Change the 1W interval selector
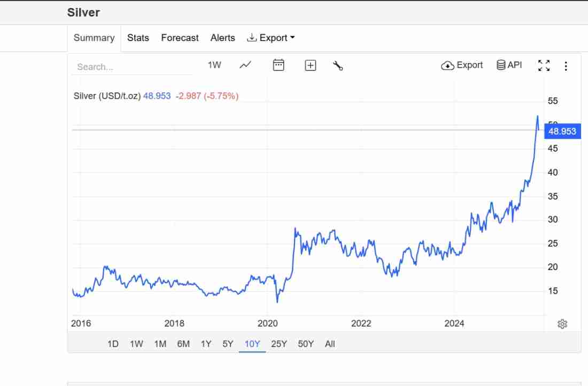 click(x=214, y=65)
